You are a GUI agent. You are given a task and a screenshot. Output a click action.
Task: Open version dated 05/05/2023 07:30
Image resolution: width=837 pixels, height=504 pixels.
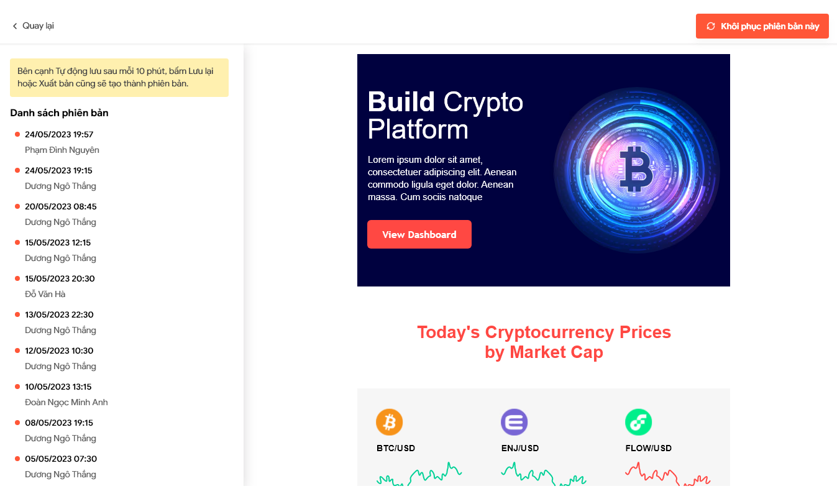(x=61, y=466)
